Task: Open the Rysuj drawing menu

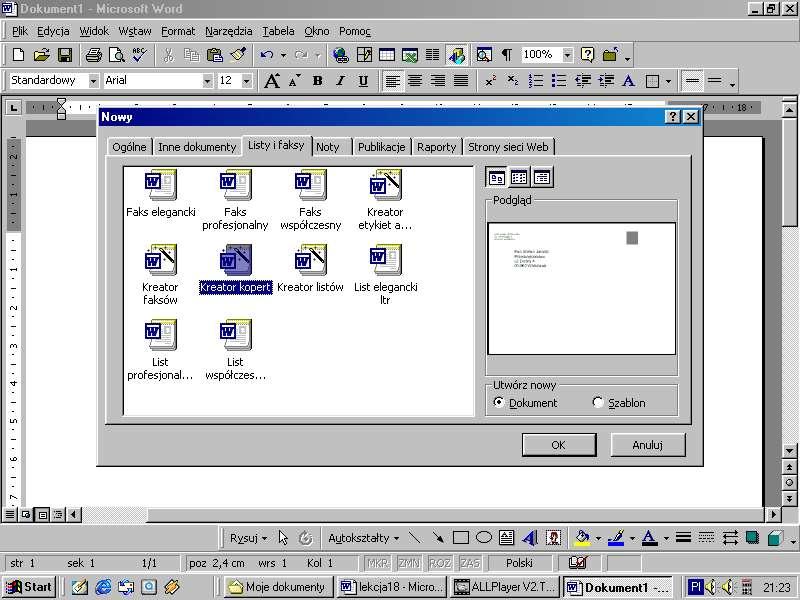Action: 248,538
